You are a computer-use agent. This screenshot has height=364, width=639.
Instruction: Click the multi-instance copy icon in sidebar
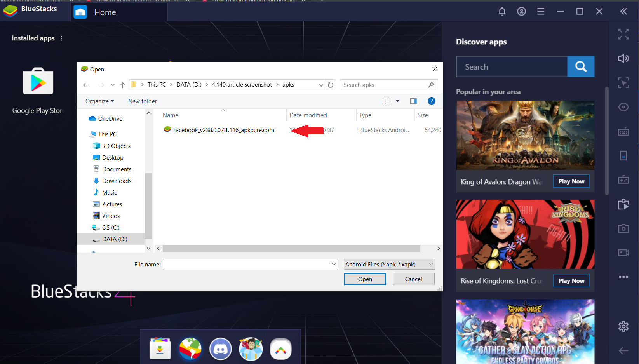[623, 204]
